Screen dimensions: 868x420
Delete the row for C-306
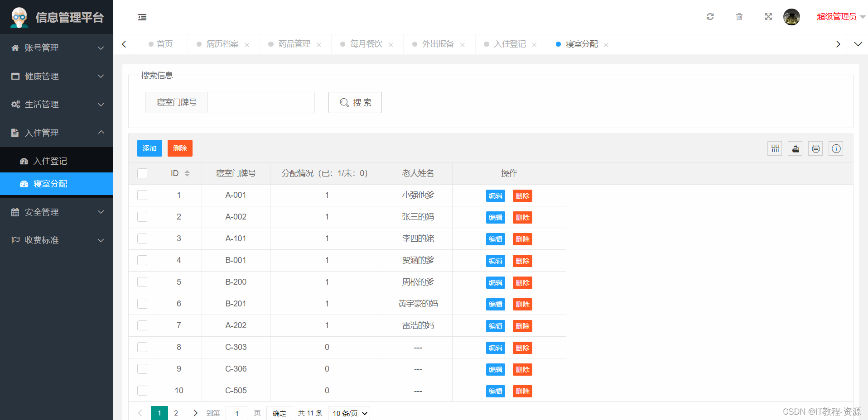click(522, 369)
